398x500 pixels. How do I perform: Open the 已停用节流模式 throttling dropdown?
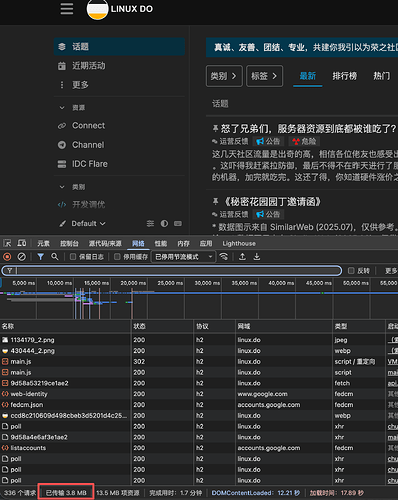click(183, 257)
